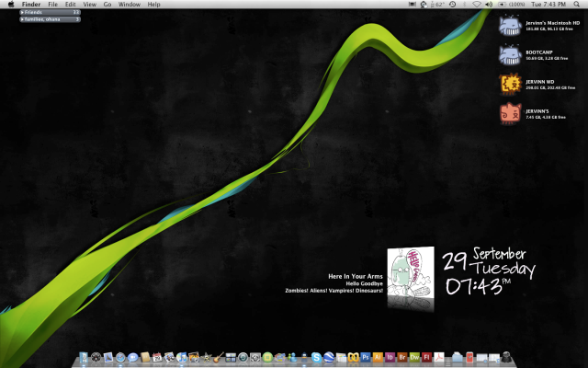Toggle the Wi-Fi status menu
The image size is (588, 368).
tap(477, 5)
